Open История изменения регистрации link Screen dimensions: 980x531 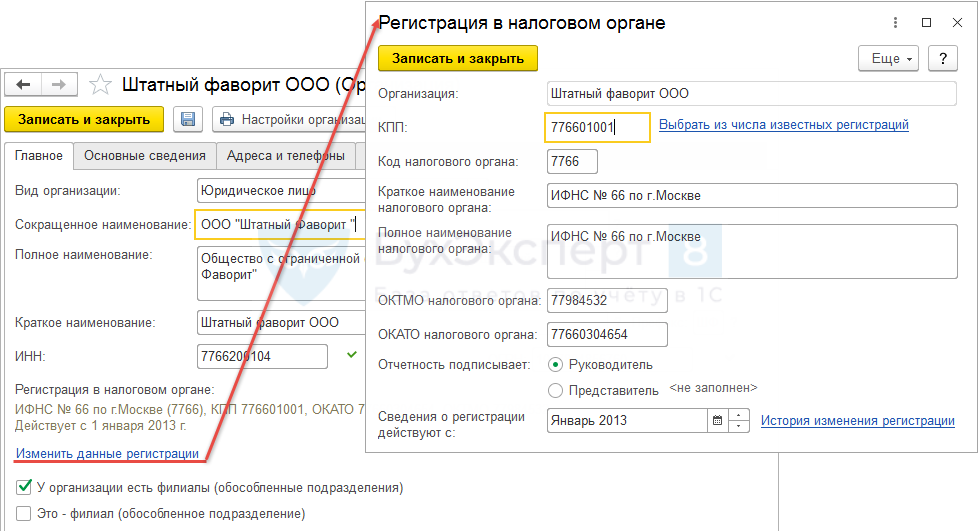point(857,421)
